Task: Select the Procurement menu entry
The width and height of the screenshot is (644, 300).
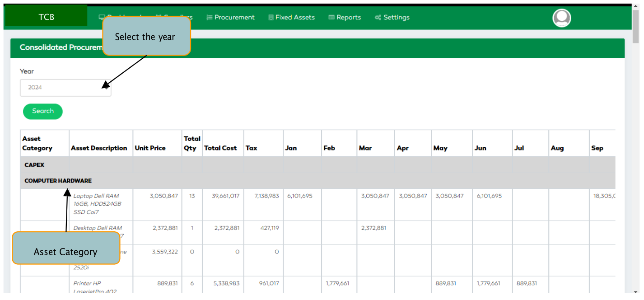Action: coord(234,17)
